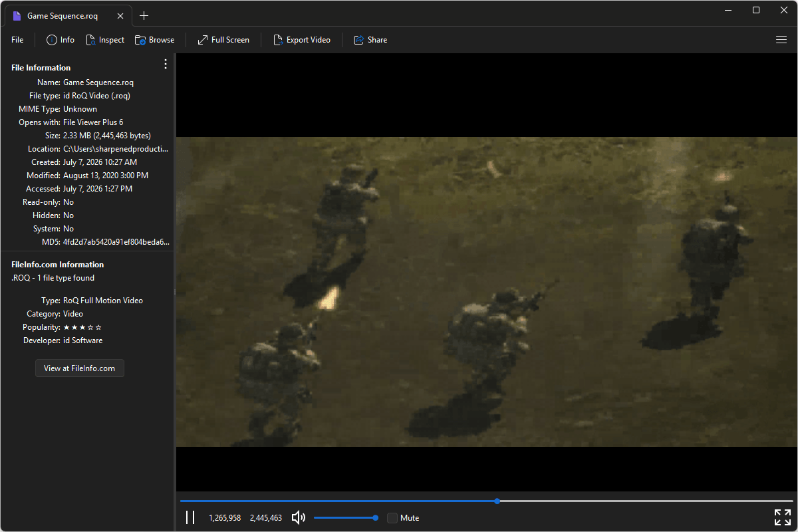The height and width of the screenshot is (532, 798).
Task: Click the total '2,445,463' readout by the player
Action: tap(266, 517)
